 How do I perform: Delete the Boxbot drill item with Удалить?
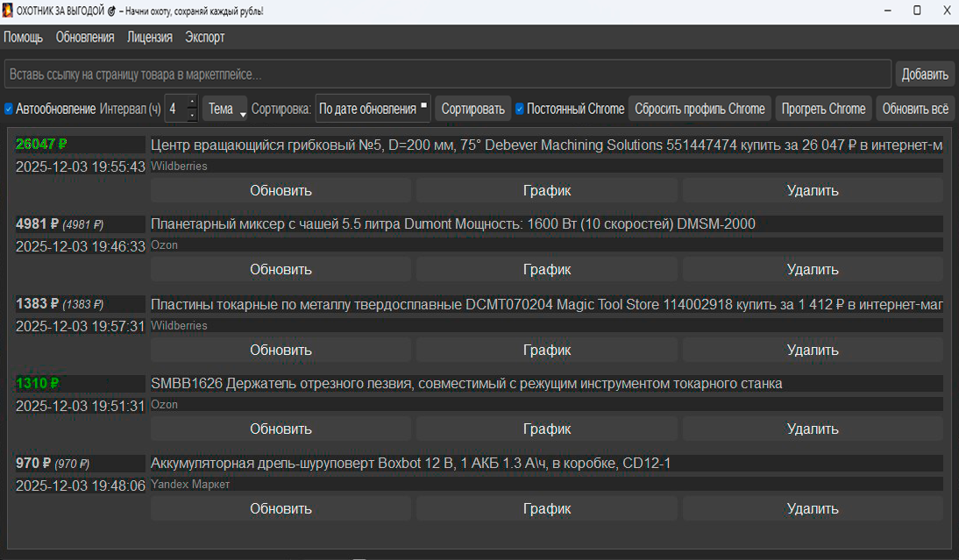[x=812, y=508]
